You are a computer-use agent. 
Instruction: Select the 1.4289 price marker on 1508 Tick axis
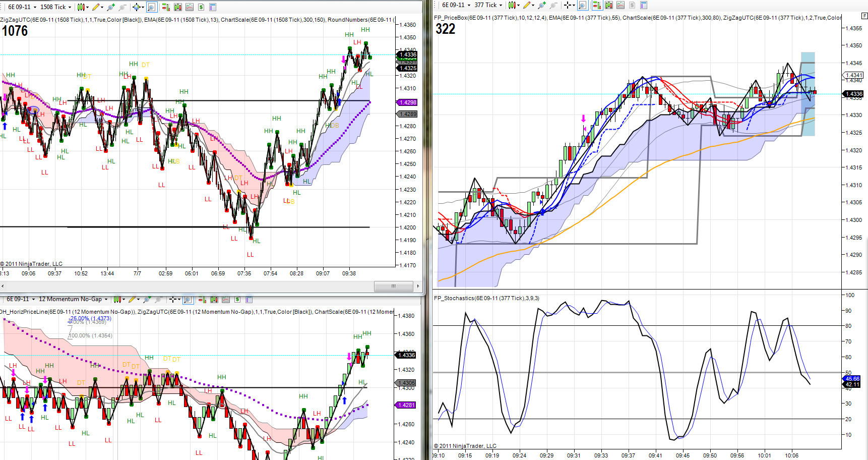pyautogui.click(x=407, y=114)
